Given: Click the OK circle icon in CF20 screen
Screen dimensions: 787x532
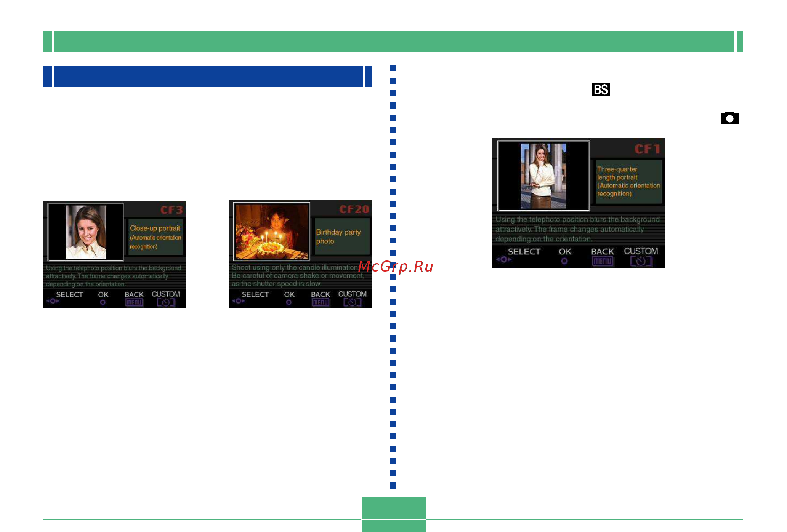Looking at the screenshot, I should (x=289, y=302).
